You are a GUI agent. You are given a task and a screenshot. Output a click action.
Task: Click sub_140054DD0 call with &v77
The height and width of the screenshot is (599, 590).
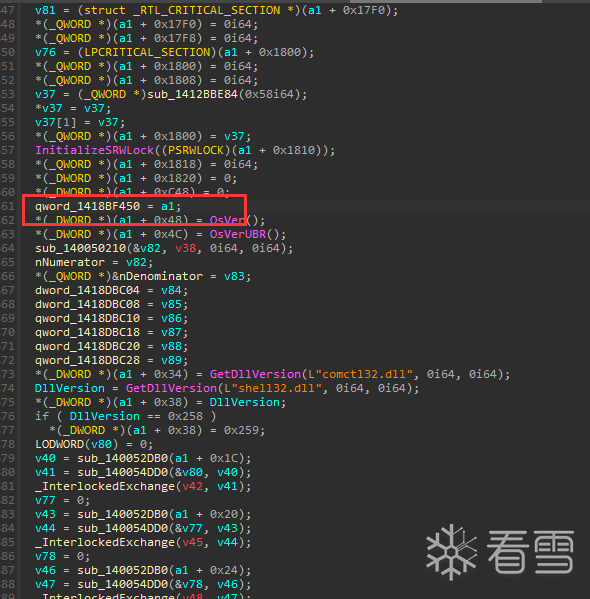(123, 528)
